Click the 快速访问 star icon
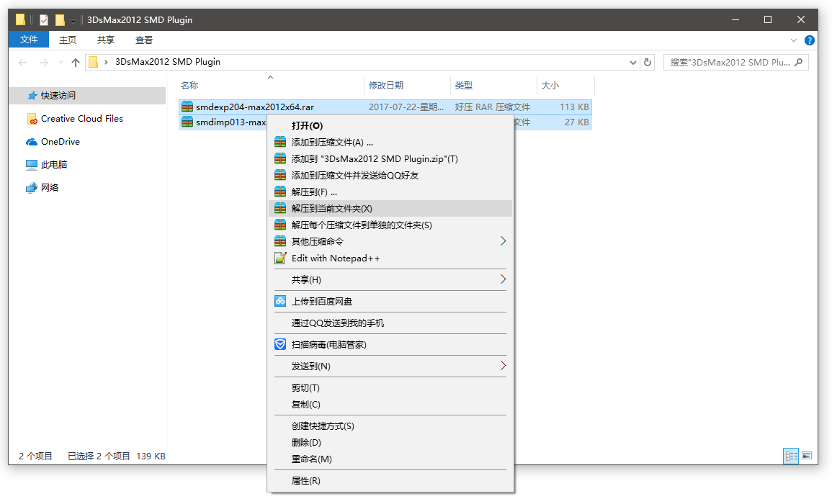 coord(32,96)
